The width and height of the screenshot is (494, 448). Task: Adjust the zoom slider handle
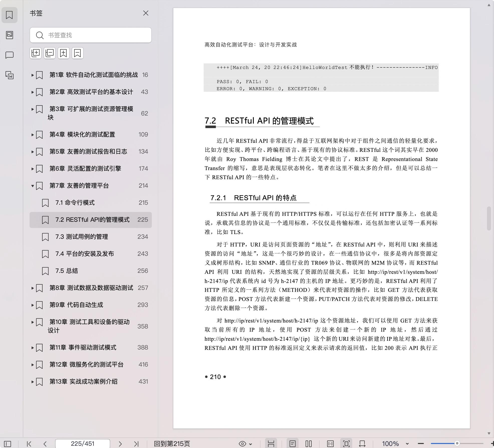click(x=457, y=443)
